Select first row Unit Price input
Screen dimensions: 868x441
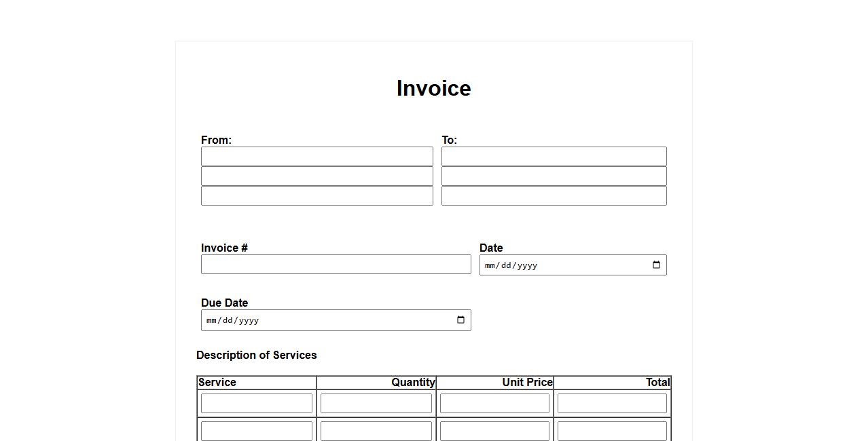pyautogui.click(x=494, y=403)
